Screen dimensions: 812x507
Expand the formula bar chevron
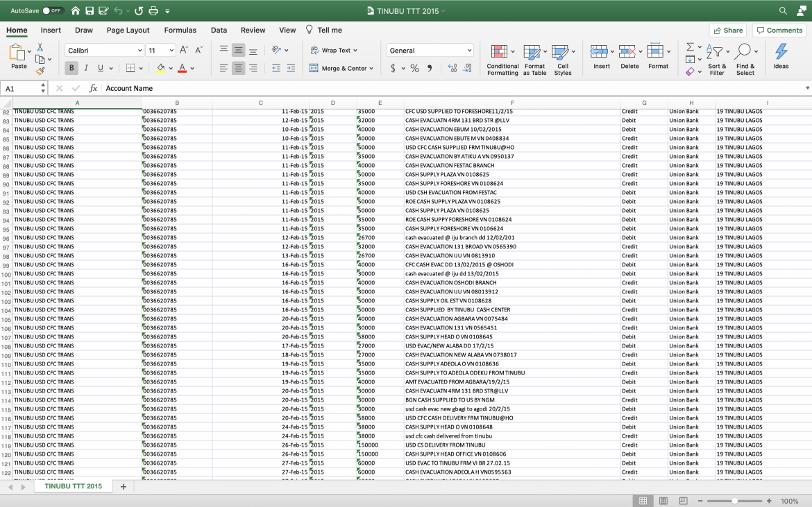(807, 89)
